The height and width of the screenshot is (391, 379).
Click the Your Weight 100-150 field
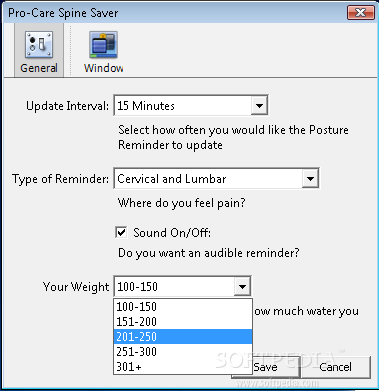tap(175, 287)
